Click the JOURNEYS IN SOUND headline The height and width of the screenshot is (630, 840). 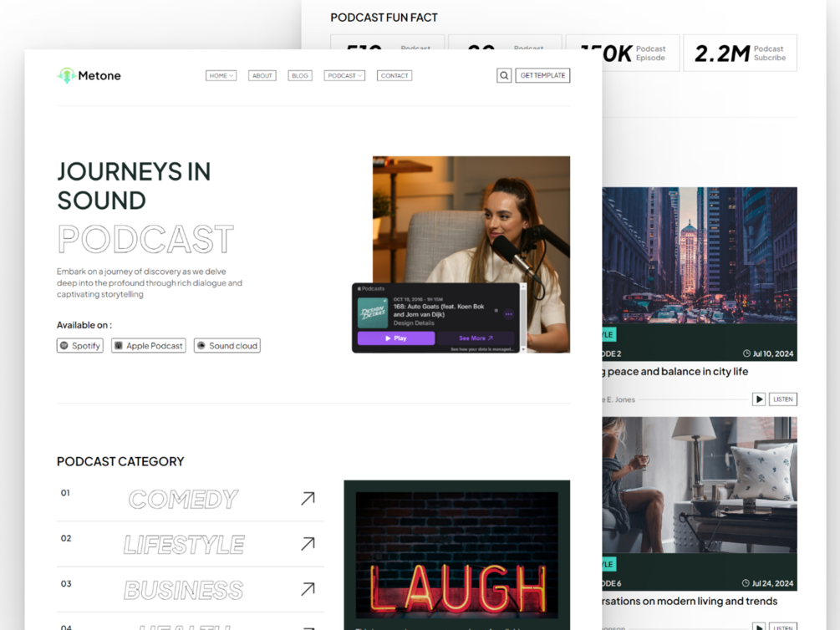pos(134,185)
